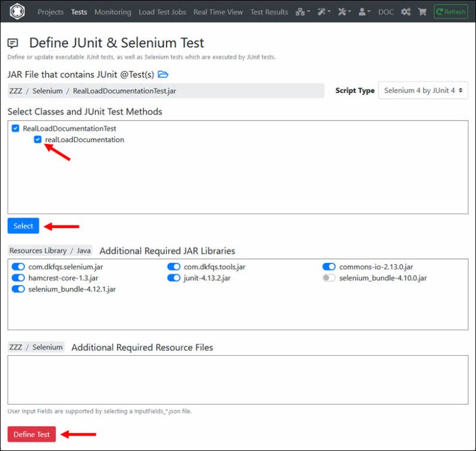This screenshot has width=476, height=451.
Task: Click the blue Select button
Action: tap(23, 225)
